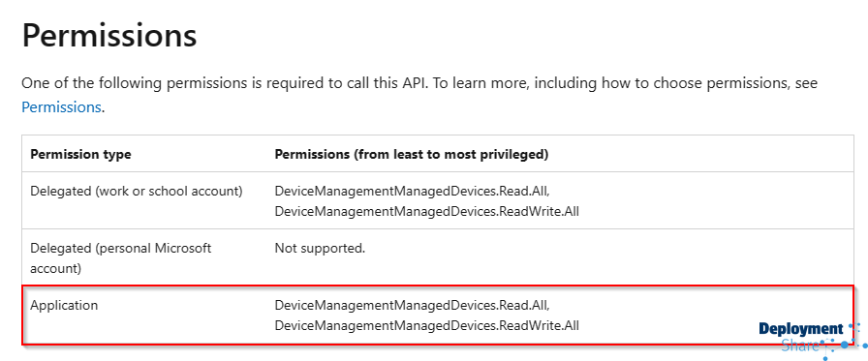
Task: Click the Permissions page heading
Action: [109, 36]
